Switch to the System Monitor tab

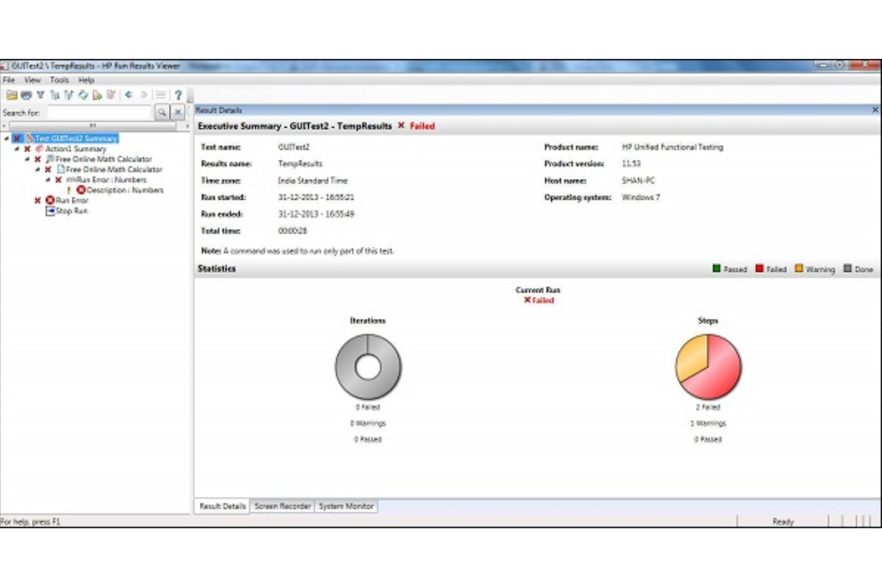coord(346,506)
